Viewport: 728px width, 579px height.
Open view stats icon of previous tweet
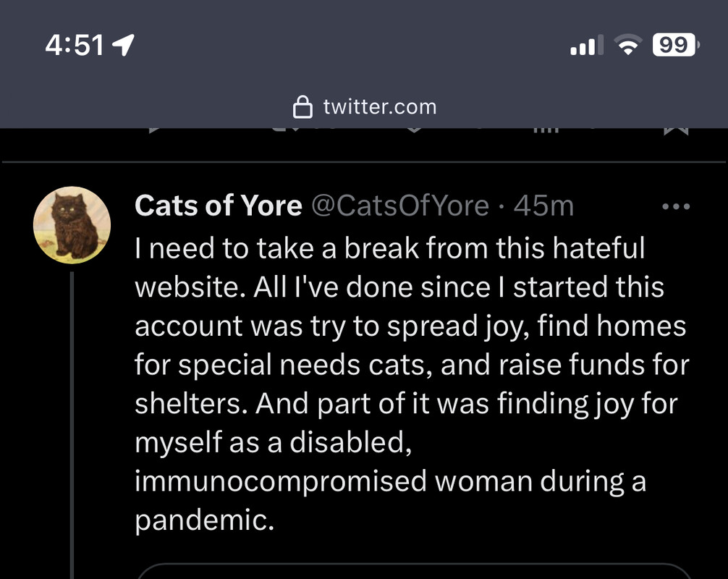546,130
